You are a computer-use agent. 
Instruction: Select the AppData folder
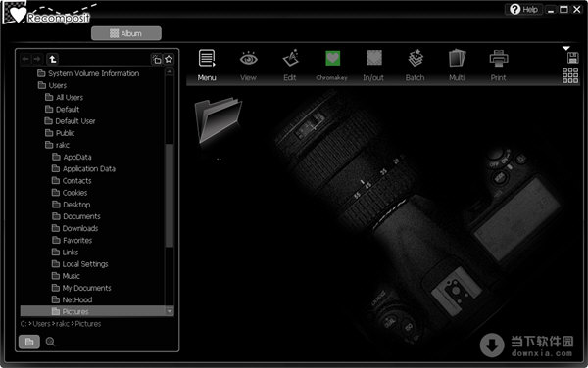[x=72, y=157]
